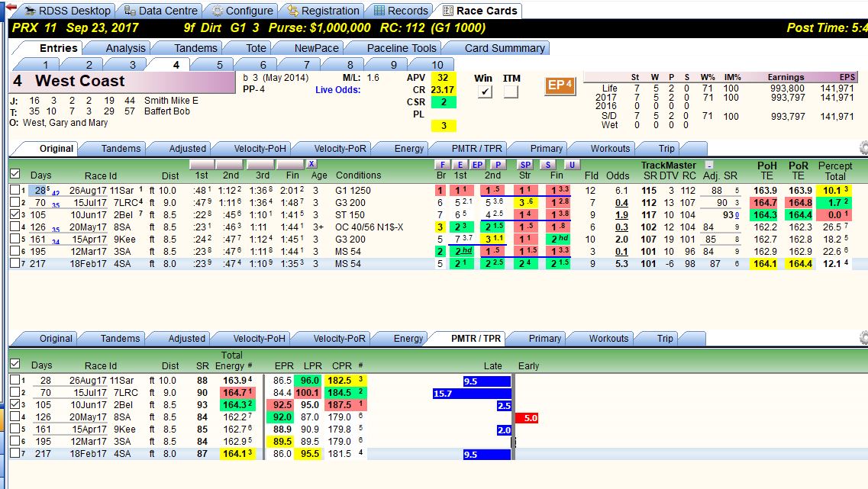Click the SP running-style filter button
Viewport: 868px width, 489px height.
pyautogui.click(x=525, y=164)
